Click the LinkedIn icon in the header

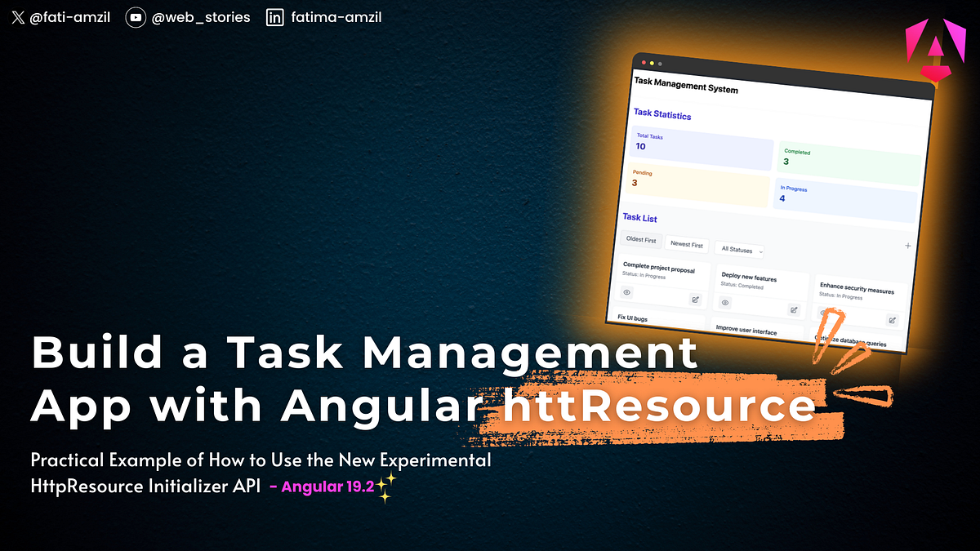pos(274,16)
